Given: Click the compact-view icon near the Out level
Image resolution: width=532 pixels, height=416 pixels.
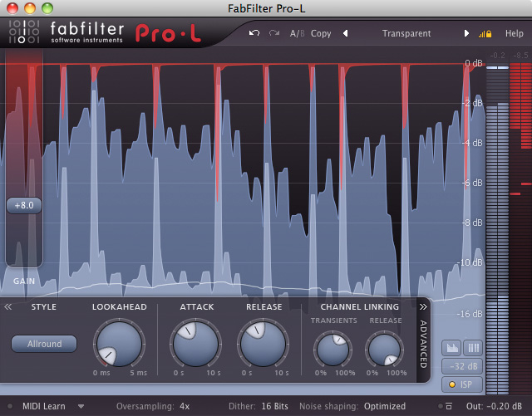Looking at the screenshot, I should (x=449, y=407).
